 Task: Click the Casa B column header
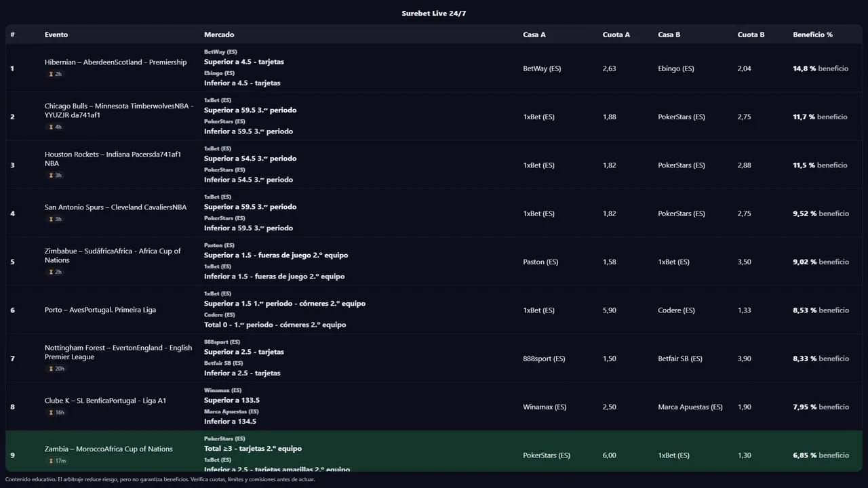669,35
